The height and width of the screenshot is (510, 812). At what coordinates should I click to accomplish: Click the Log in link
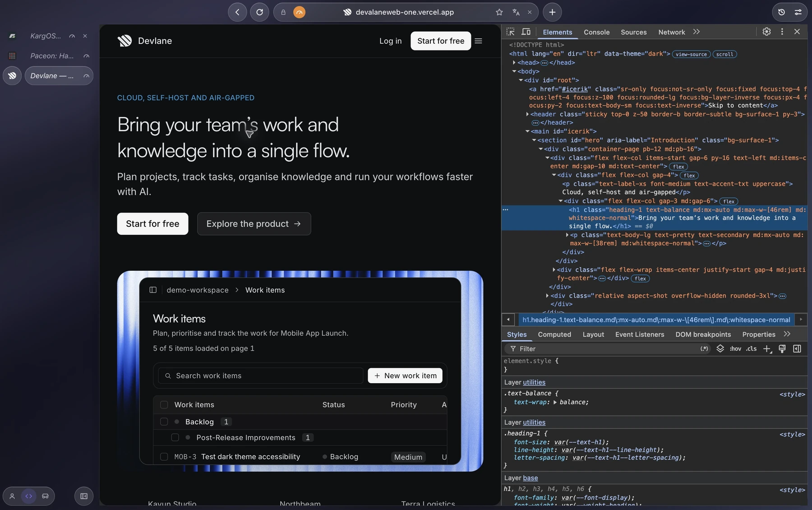(x=390, y=41)
